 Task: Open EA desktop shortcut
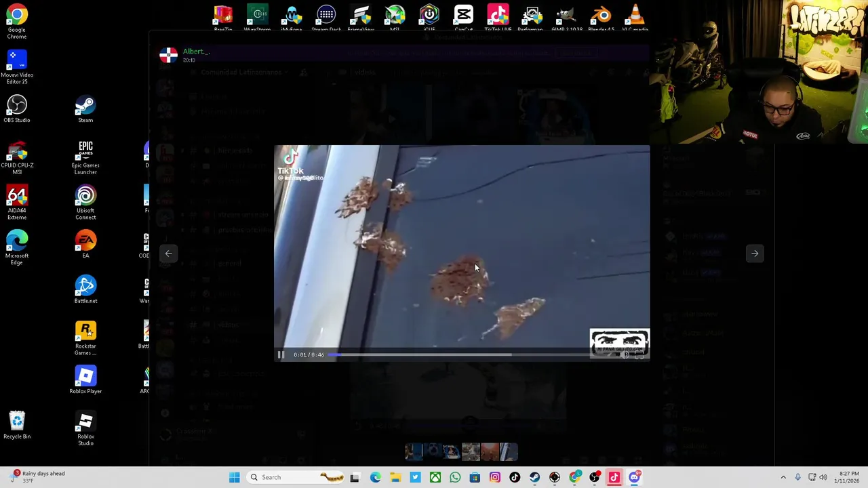[x=85, y=244]
